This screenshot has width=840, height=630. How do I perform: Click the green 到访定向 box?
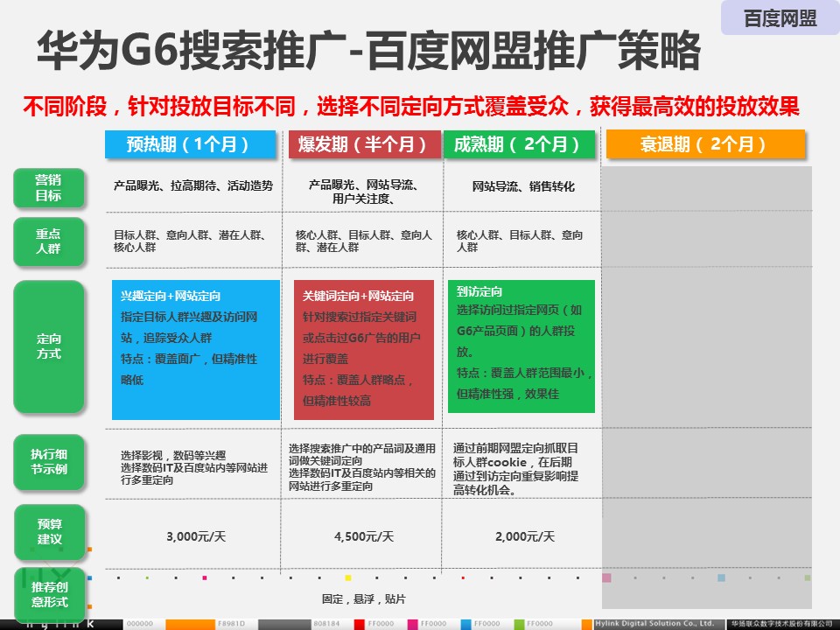[521, 346]
